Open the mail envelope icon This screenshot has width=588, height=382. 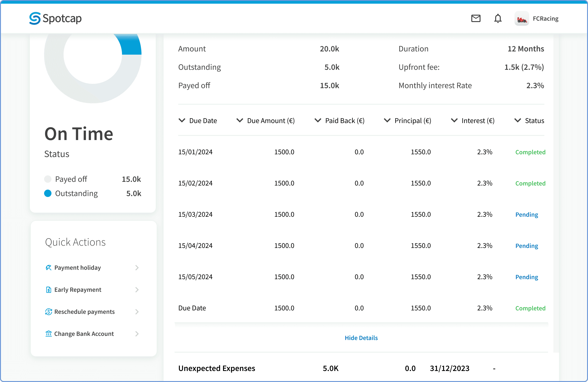pos(476,19)
